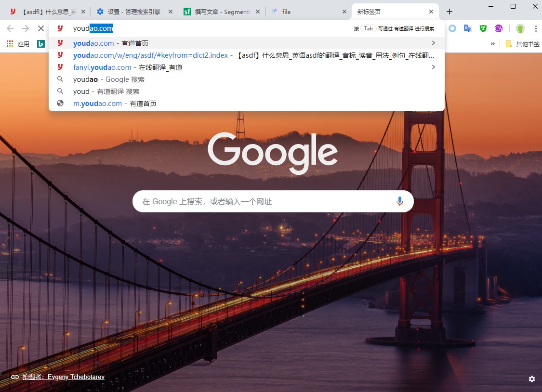The image size is (542, 392).
Task: Select the m.youdao.com suggestion
Action: (115, 104)
